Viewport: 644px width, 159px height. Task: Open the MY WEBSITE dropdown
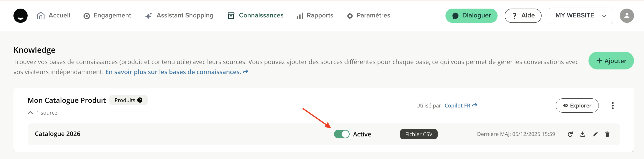pyautogui.click(x=580, y=15)
